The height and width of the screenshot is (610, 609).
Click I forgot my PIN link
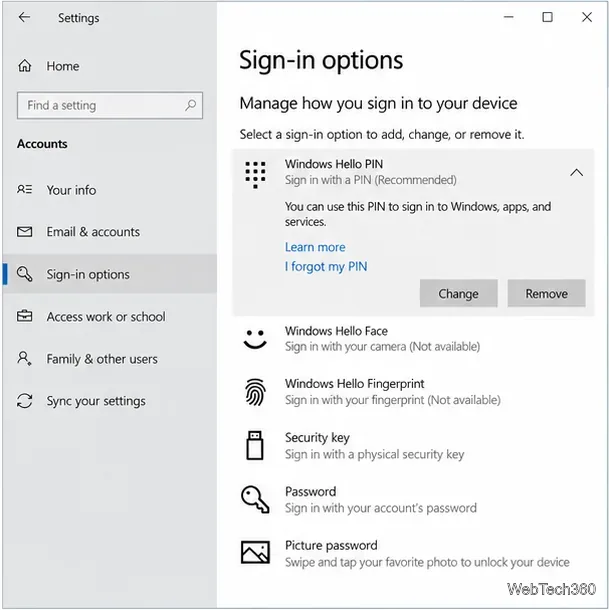pyautogui.click(x=326, y=266)
